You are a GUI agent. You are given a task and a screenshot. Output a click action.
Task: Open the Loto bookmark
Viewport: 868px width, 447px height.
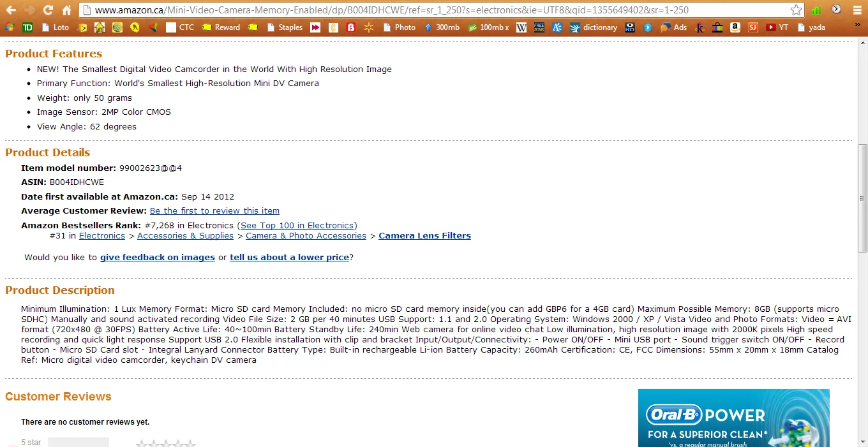tap(55, 27)
